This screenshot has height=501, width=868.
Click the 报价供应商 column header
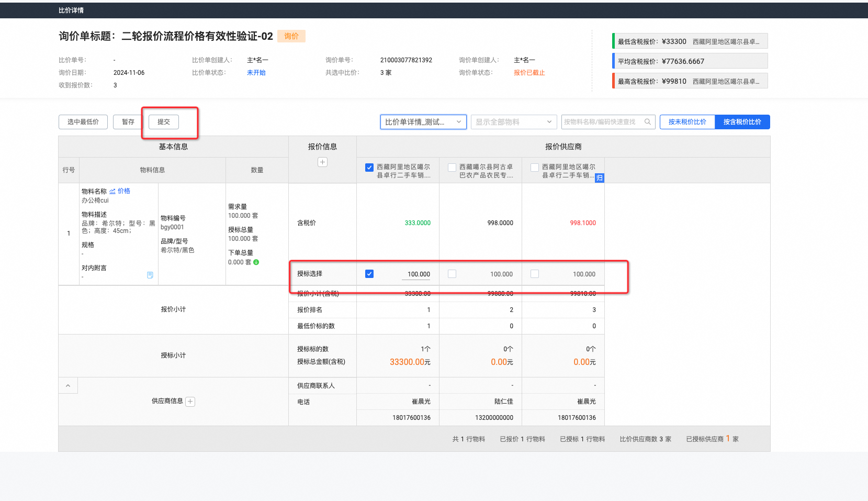[563, 147]
